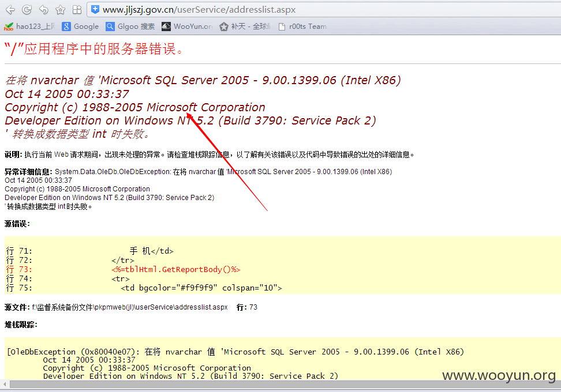
Task: Reload the page with refresh icon
Action: coord(27,10)
